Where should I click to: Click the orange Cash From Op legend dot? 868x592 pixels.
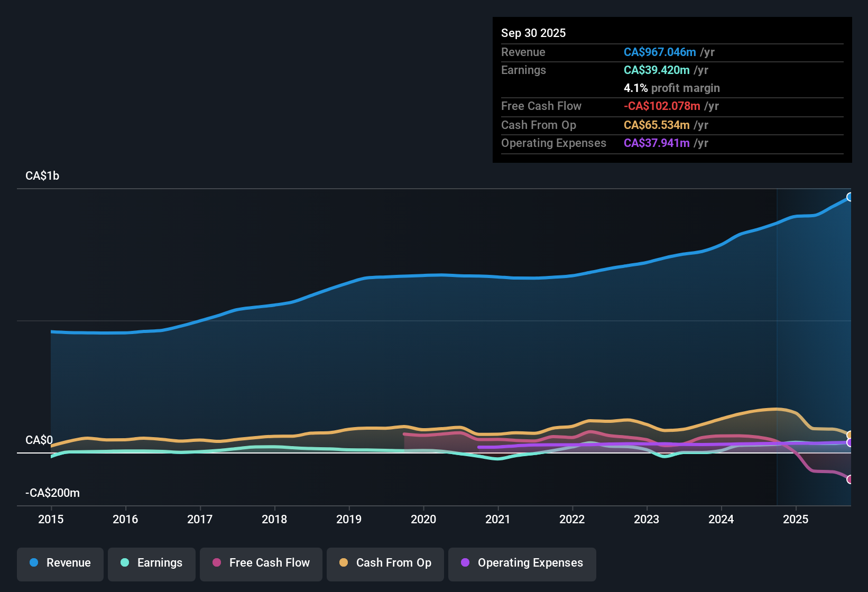coord(344,563)
